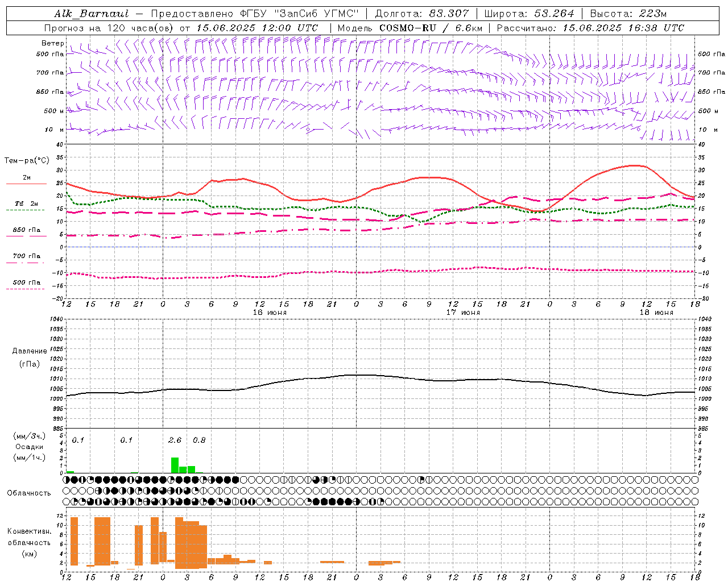
Task: Click the tallest green precipitation bar
Action: click(175, 465)
